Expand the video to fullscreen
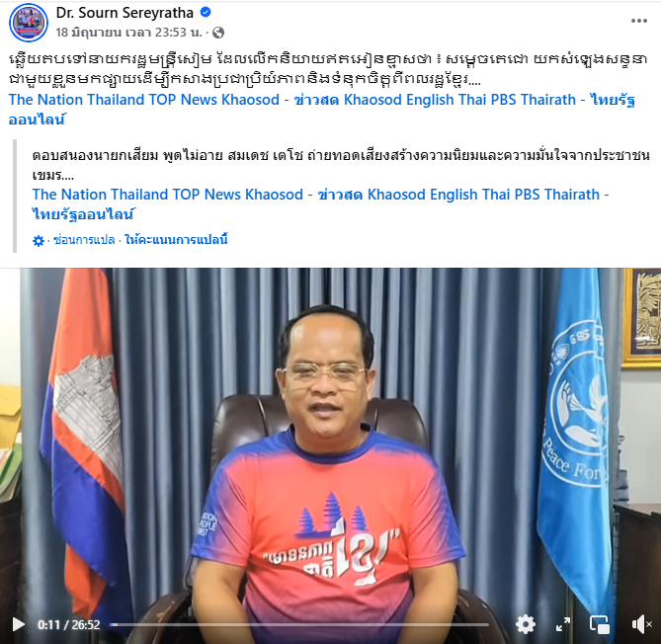 (563, 624)
